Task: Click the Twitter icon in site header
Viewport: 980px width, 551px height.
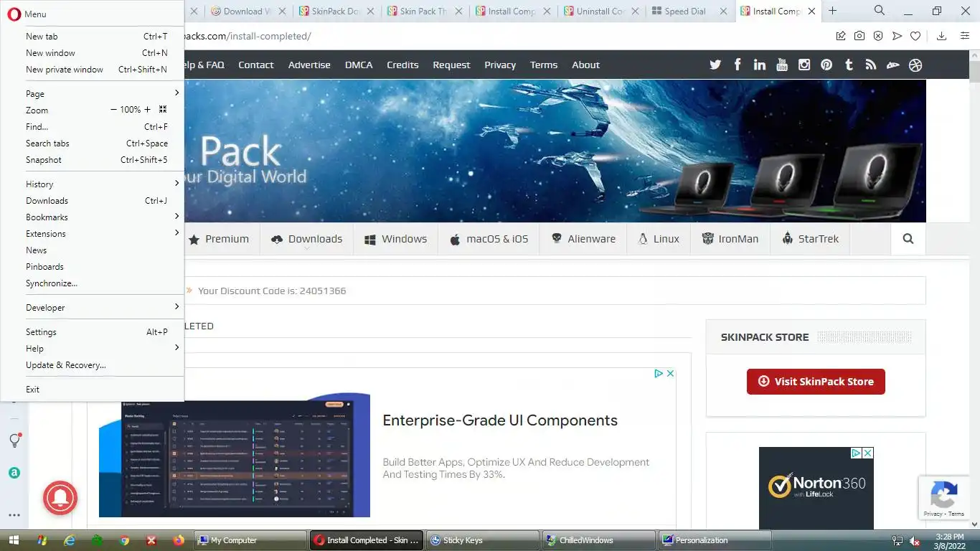Action: [715, 65]
